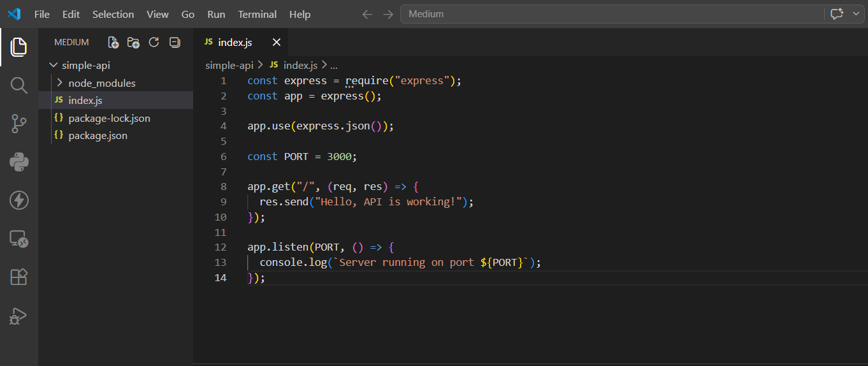
Task: Click simple-api in the breadcrumb
Action: coord(229,65)
